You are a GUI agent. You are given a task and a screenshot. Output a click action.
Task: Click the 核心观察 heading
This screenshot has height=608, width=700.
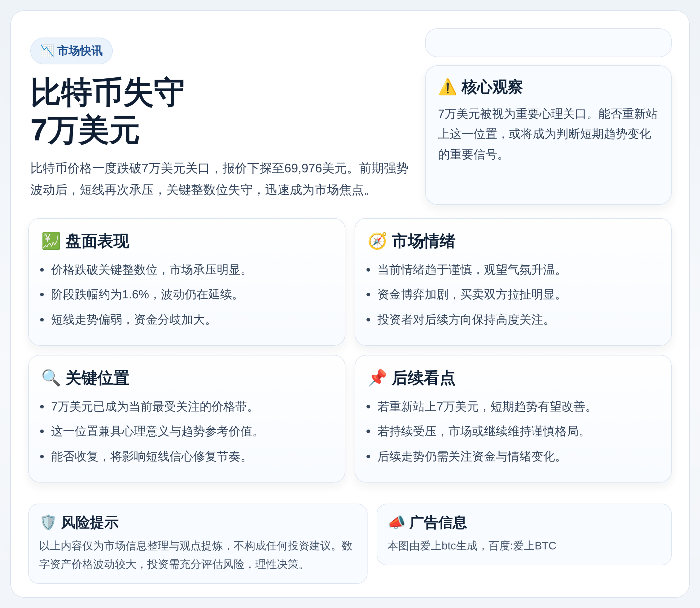[492, 87]
